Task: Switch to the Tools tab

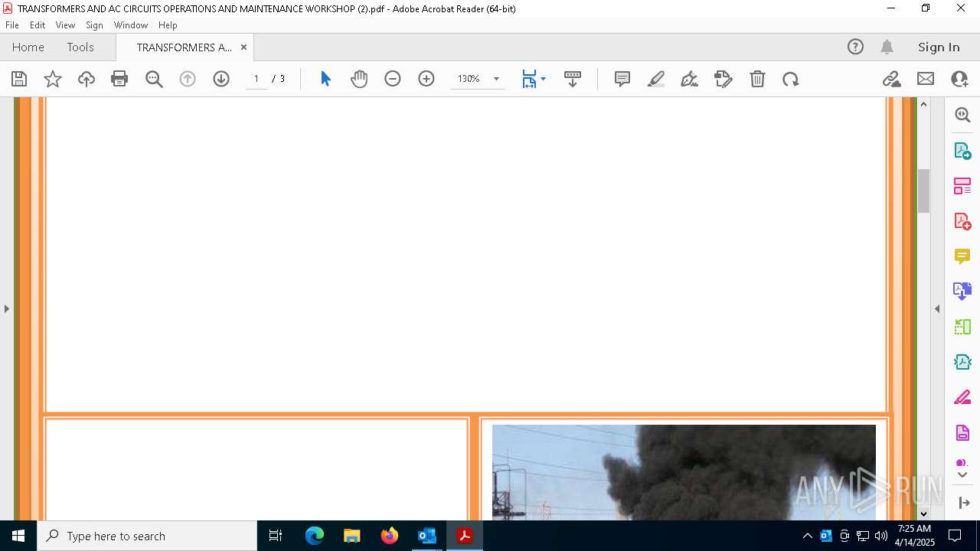Action: coord(80,47)
